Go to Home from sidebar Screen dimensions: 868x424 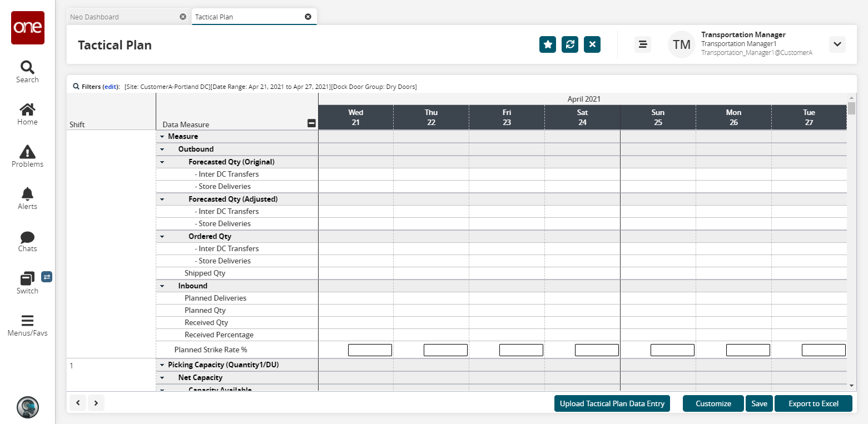(x=27, y=109)
